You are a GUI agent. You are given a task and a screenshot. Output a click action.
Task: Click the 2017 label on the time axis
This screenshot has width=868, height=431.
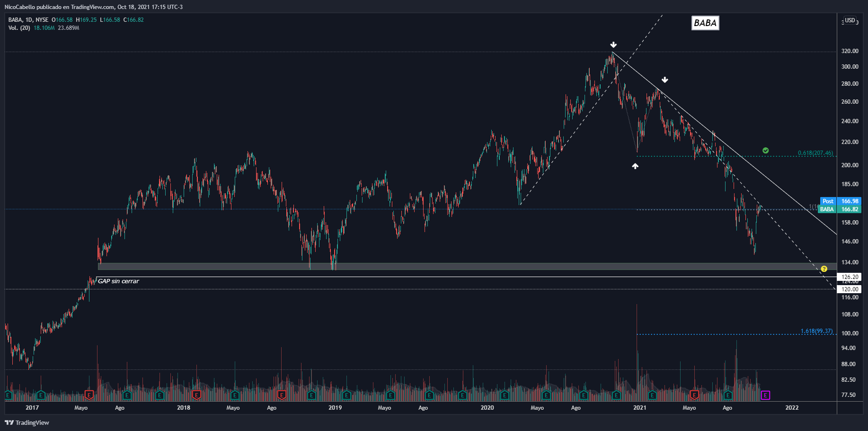(32, 408)
